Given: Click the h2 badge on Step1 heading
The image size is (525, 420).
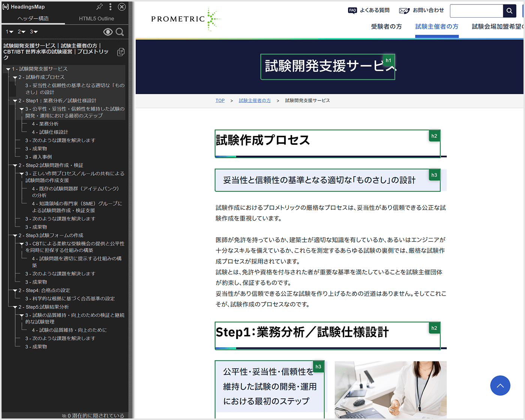Looking at the screenshot, I should coord(434,328).
